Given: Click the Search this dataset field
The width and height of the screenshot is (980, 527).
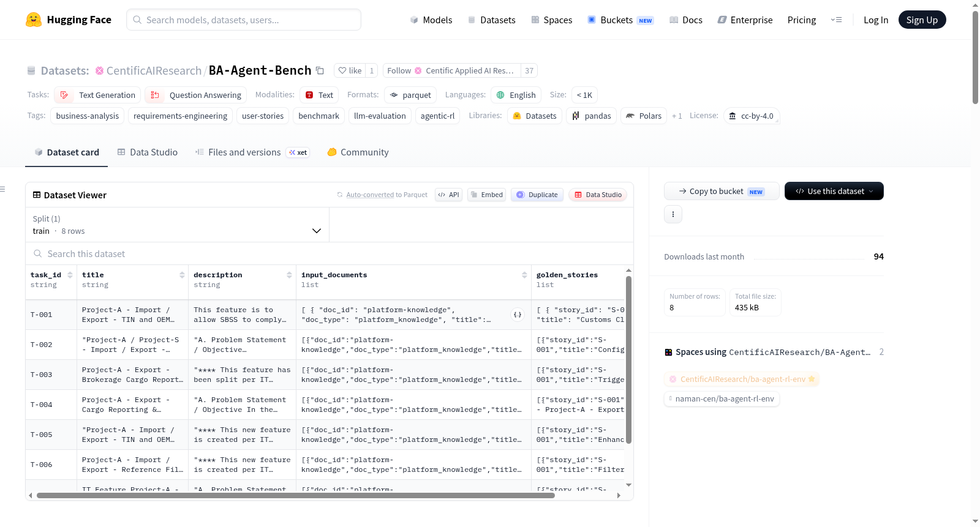Looking at the screenshot, I should [330, 253].
